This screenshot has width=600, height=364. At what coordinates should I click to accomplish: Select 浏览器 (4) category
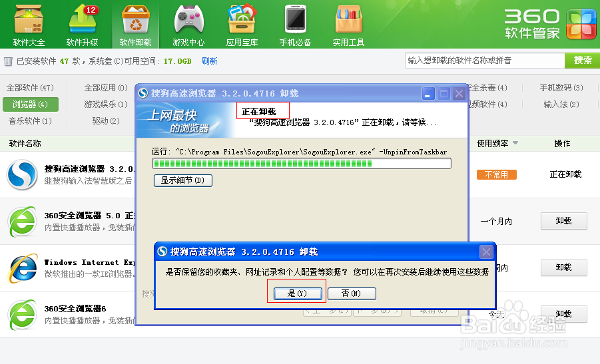coord(30,104)
